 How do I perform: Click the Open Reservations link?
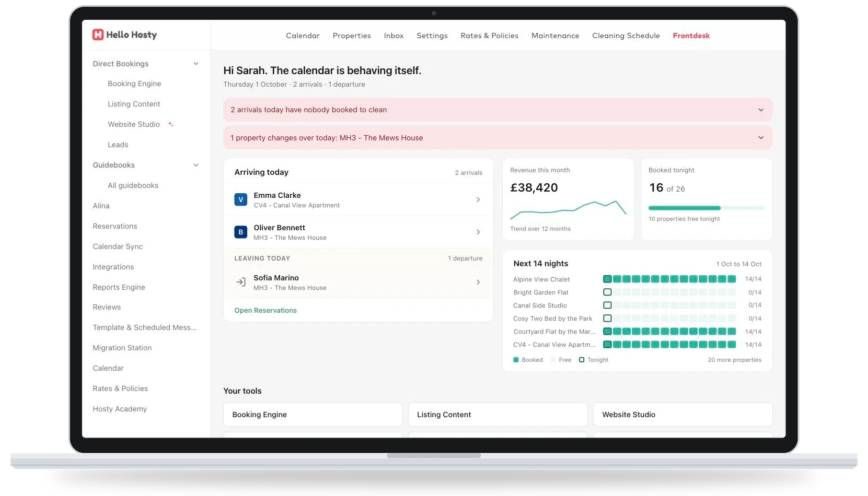point(265,310)
